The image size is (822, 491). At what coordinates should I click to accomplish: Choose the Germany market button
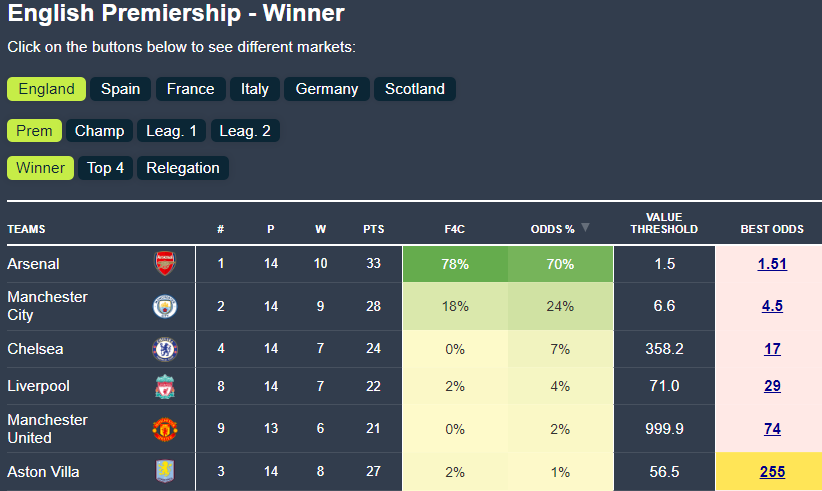tap(327, 89)
